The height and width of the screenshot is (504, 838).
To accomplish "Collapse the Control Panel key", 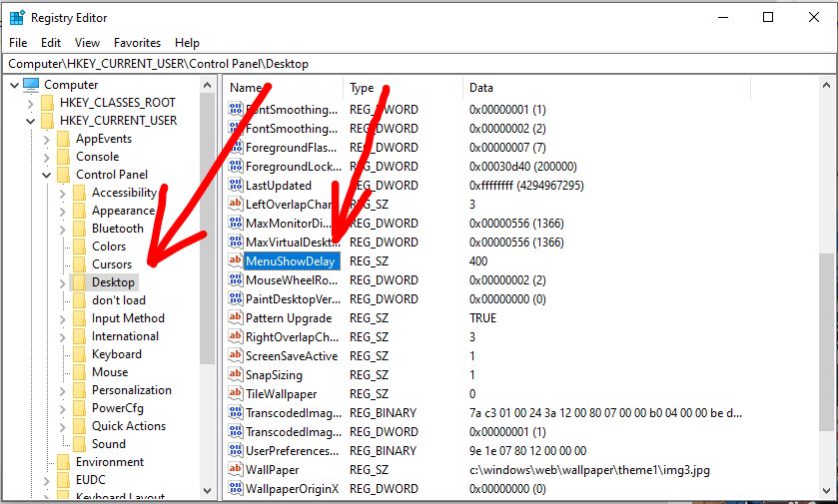I will (47, 175).
